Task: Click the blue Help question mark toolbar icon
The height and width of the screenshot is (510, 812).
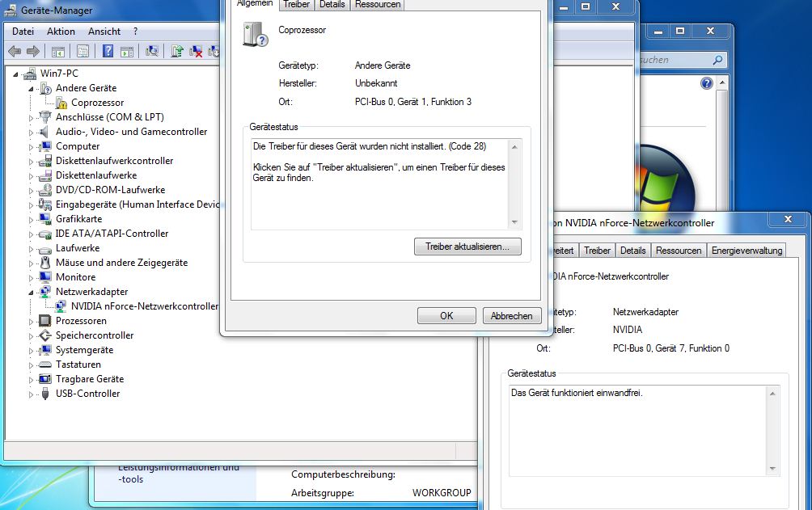Action: tap(108, 51)
